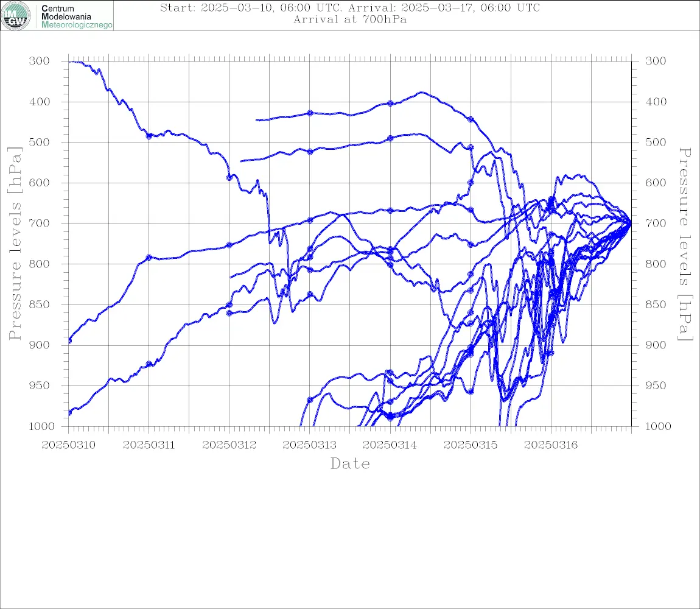Click the left-axis 900 pressure label

(x=40, y=345)
